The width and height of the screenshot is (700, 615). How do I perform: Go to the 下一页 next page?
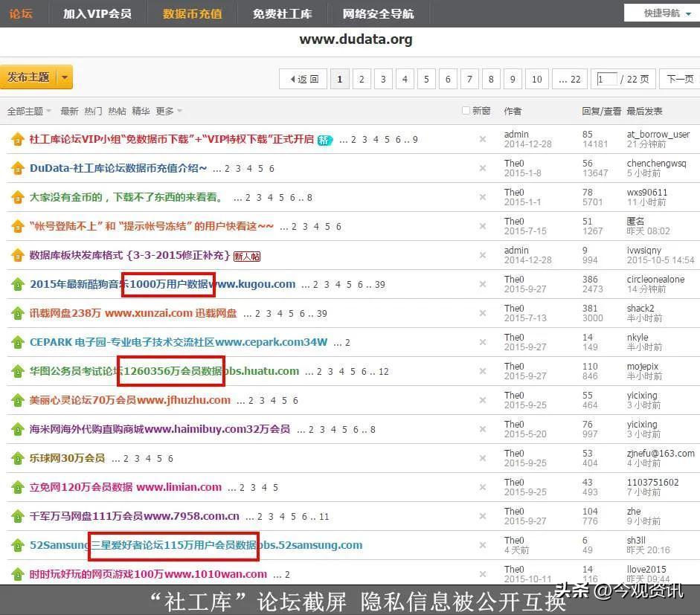tap(680, 79)
